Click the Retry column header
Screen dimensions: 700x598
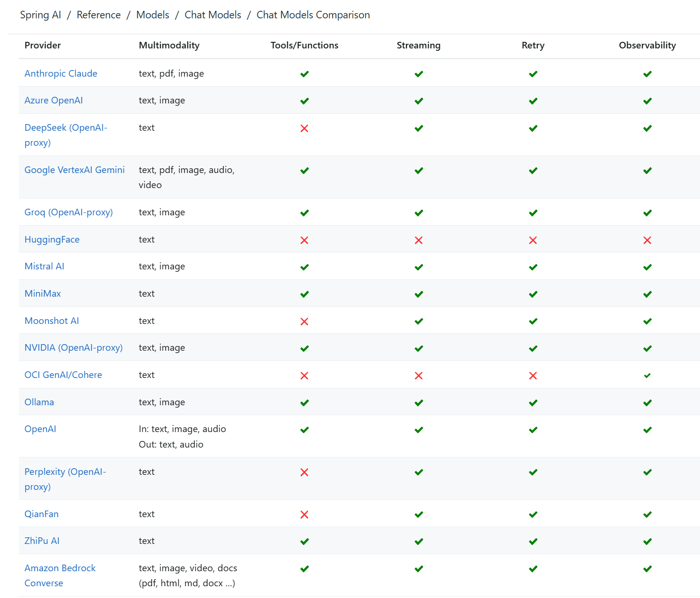tap(533, 45)
